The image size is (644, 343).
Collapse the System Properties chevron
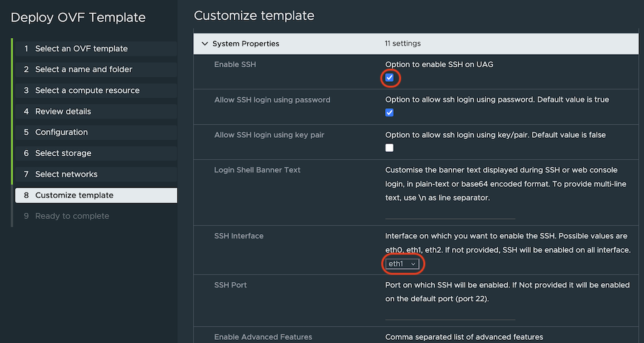click(x=204, y=44)
